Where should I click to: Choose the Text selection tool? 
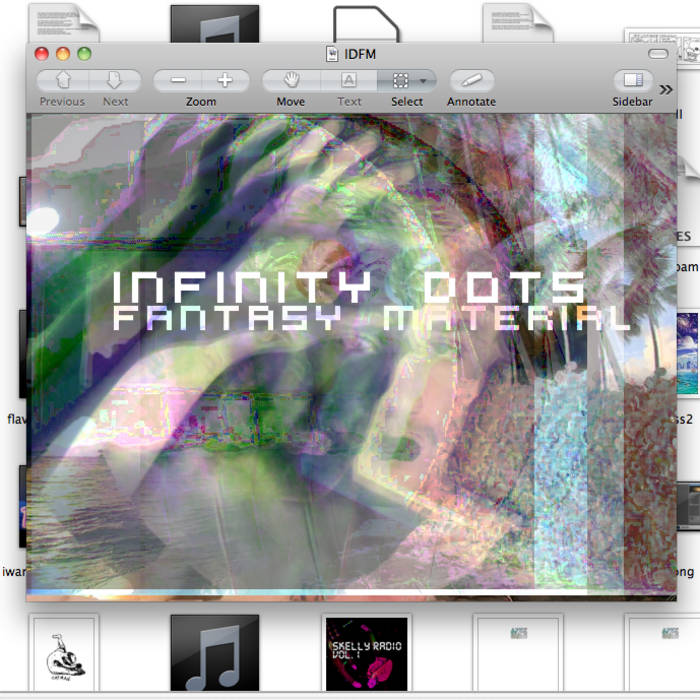[349, 81]
